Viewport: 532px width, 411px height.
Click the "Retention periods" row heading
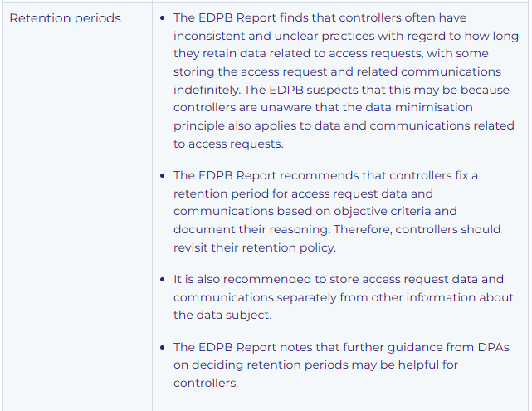pyautogui.click(x=65, y=18)
